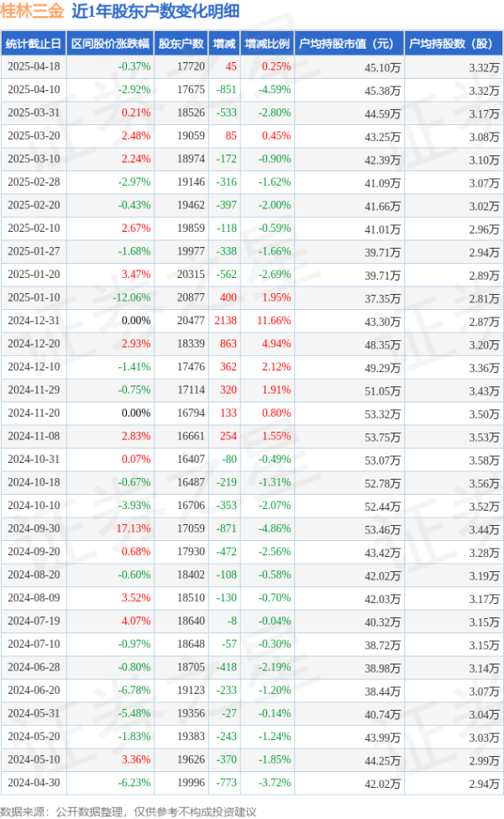Select date cell 2024-06-28
The width and height of the screenshot is (504, 819).
(x=34, y=667)
